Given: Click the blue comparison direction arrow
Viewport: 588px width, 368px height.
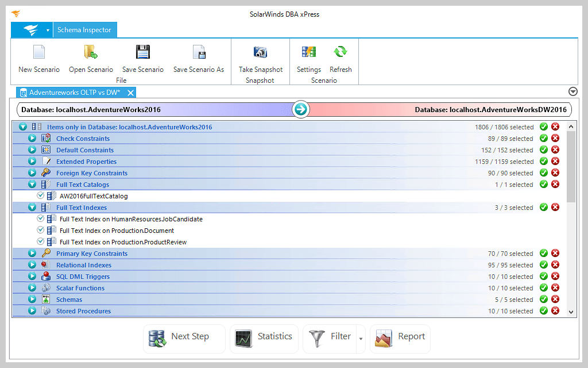Looking at the screenshot, I should point(300,109).
